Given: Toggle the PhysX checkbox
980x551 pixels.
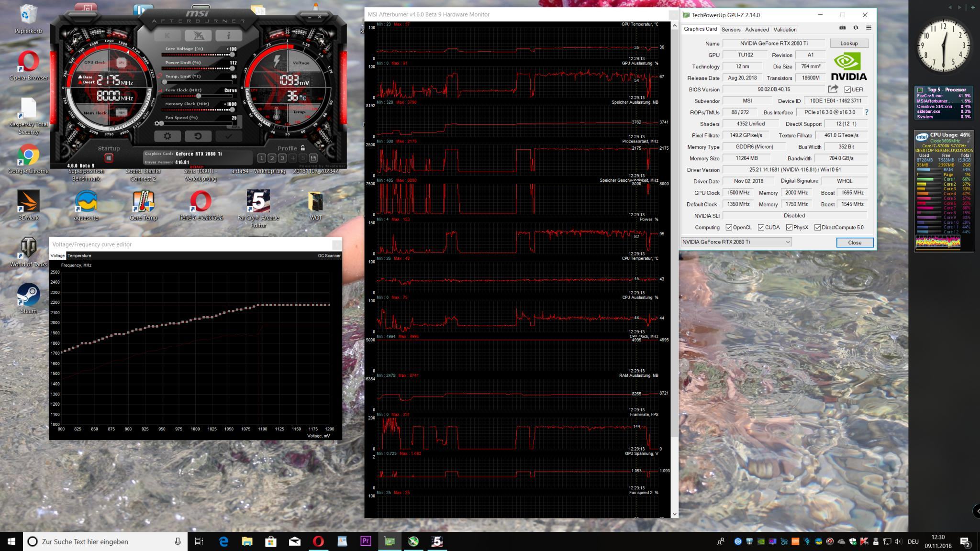Looking at the screenshot, I should point(789,228).
